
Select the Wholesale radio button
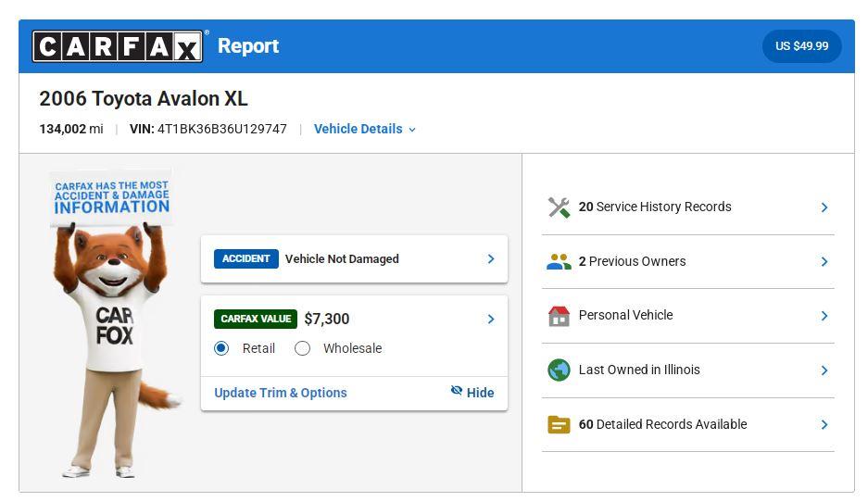302,348
